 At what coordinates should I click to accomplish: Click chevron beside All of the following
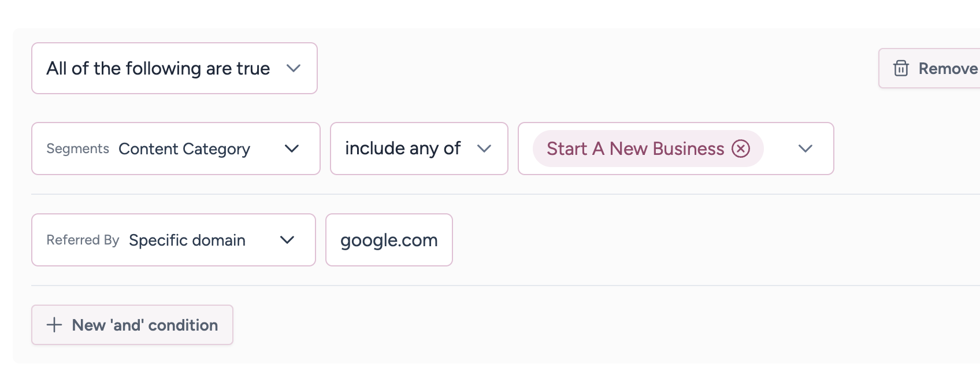(294, 68)
